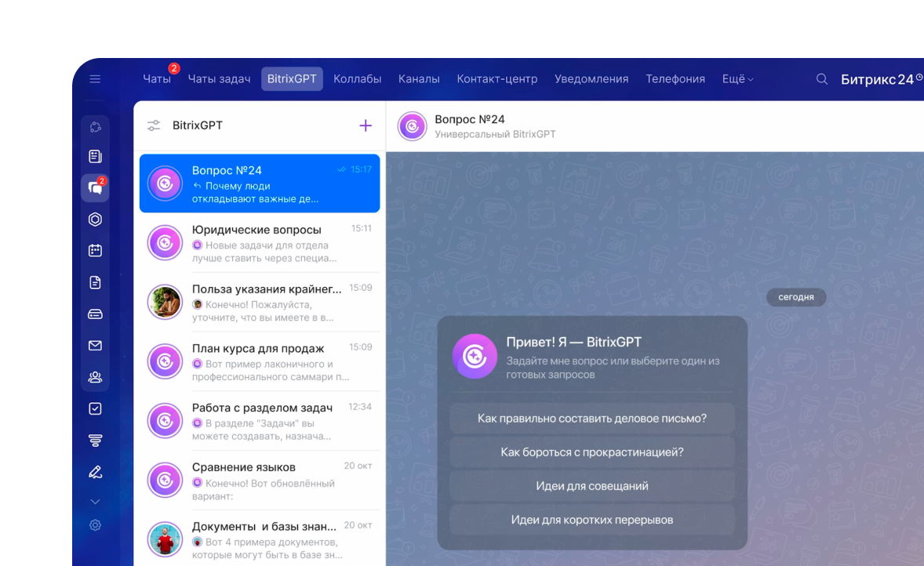Image resolution: width=924 pixels, height=566 pixels.
Task: Open the hamburger menu icon
Action: coord(95,79)
